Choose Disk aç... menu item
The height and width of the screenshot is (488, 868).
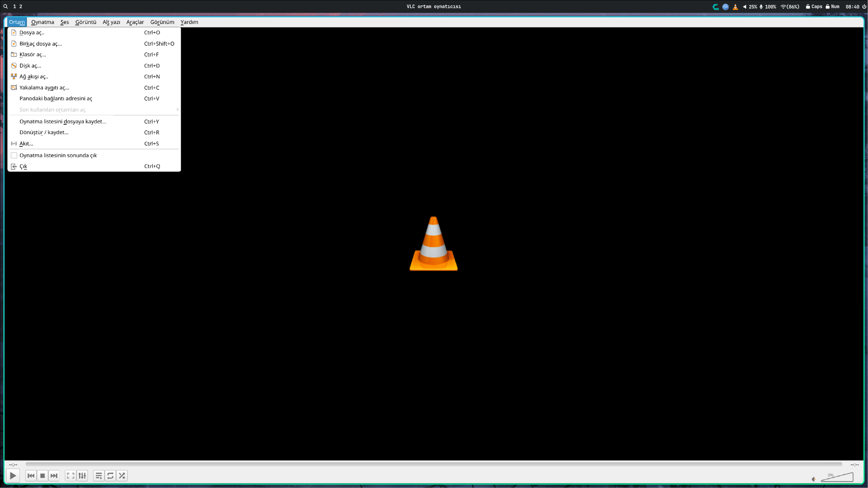click(x=94, y=66)
